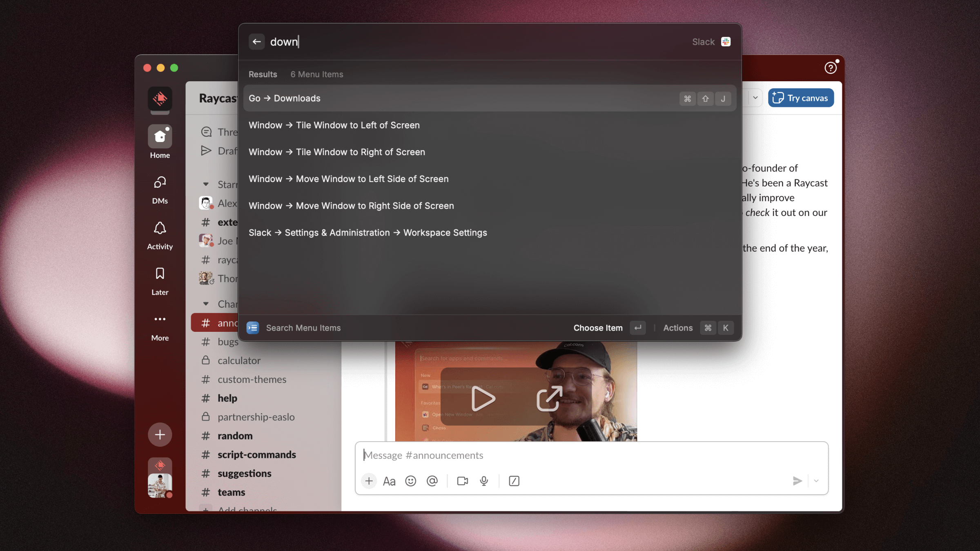Click the Try canvas button
This screenshot has height=551, width=980.
801,98
